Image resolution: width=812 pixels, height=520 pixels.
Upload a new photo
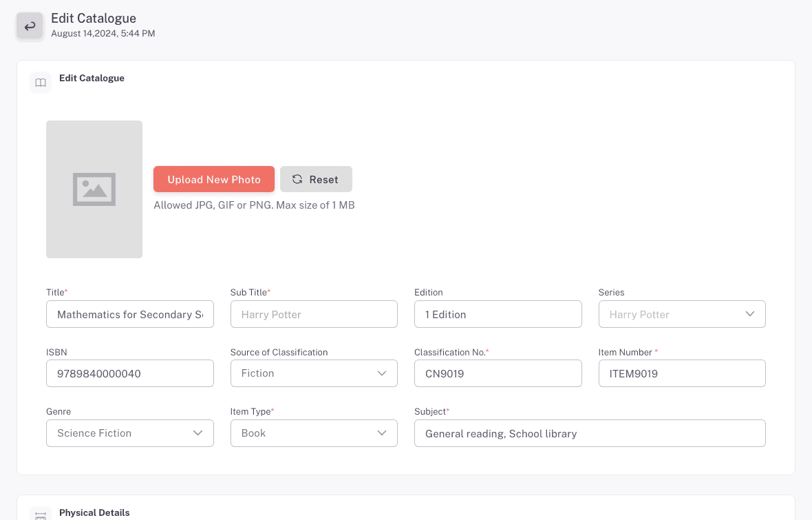214,179
